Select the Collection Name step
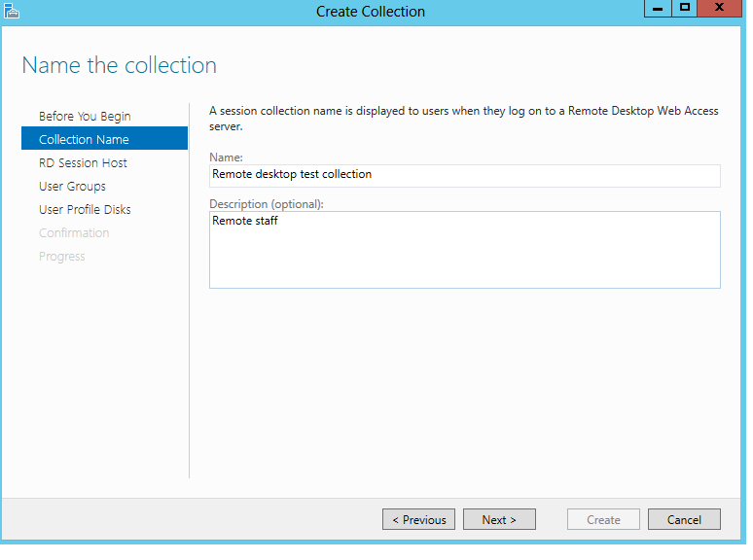This screenshot has width=753, height=560. 105,139
